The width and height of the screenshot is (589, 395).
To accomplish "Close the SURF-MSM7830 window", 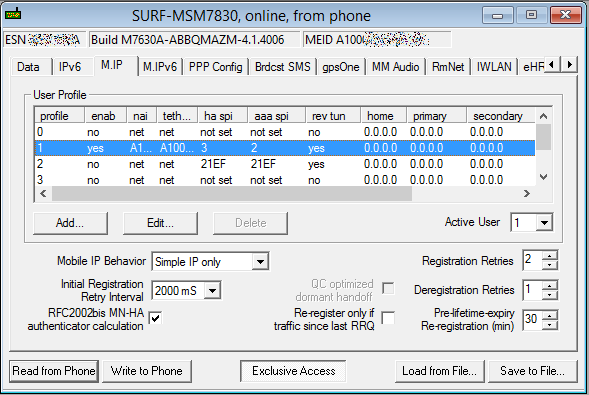I will pyautogui.click(x=566, y=15).
